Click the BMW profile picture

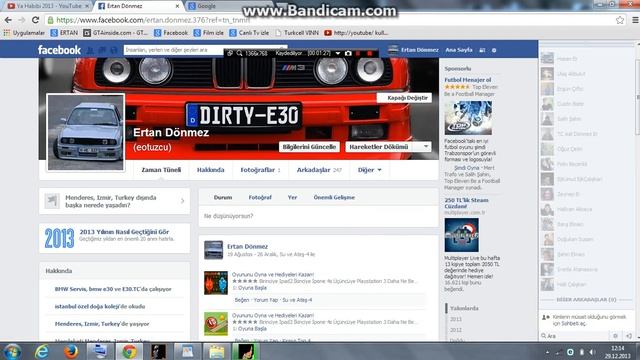[86, 132]
